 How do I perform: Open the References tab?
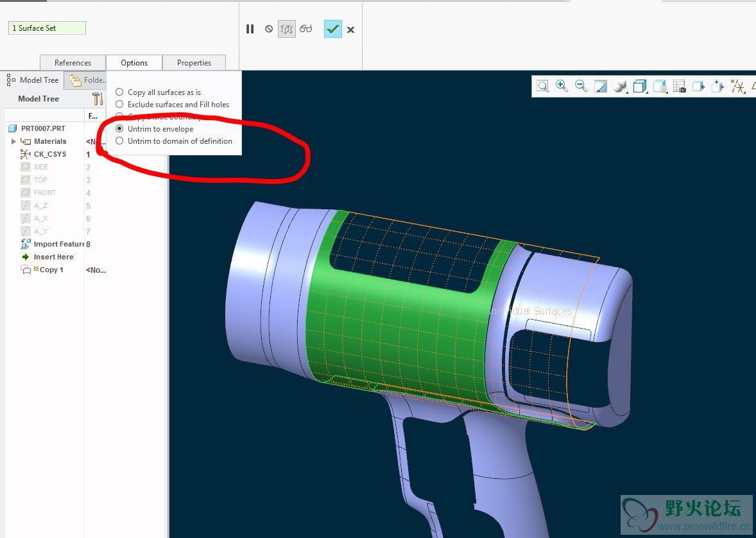pos(73,63)
